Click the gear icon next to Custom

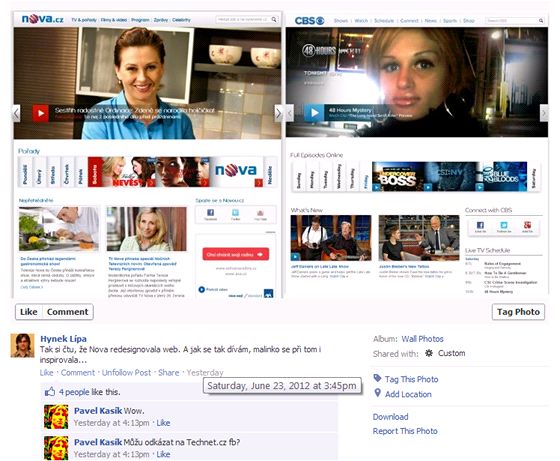(429, 353)
